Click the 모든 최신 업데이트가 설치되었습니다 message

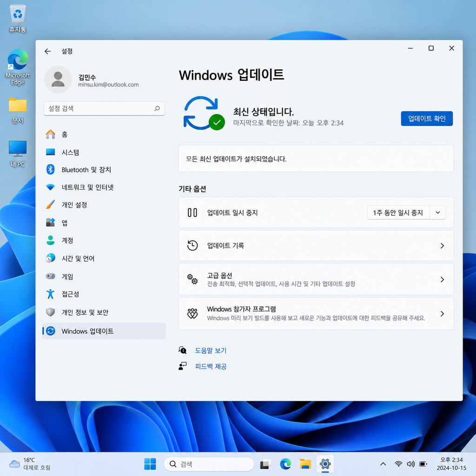pyautogui.click(x=236, y=159)
